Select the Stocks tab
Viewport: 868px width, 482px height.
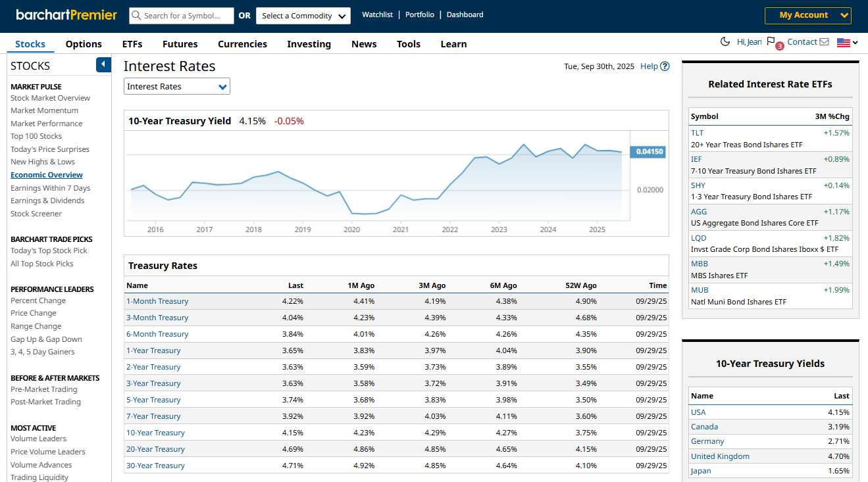click(30, 44)
